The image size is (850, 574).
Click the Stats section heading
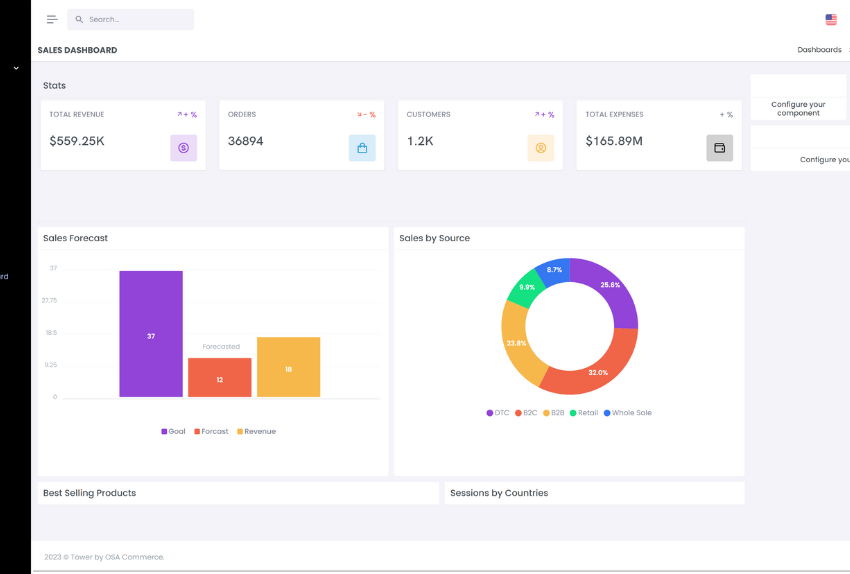[x=54, y=86]
